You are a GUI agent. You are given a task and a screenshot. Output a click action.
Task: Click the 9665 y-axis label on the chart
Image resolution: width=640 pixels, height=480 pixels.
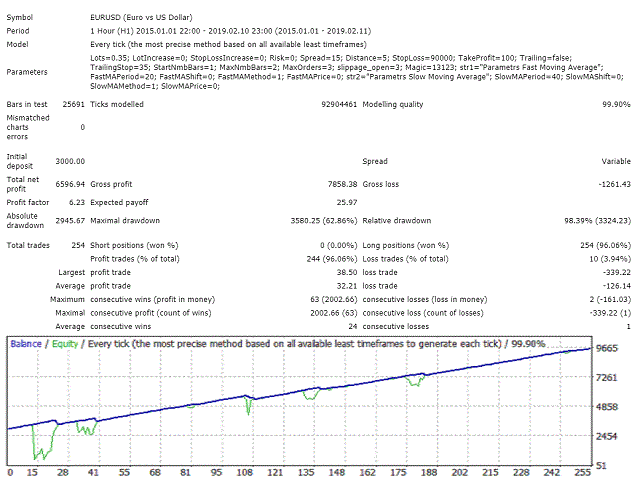607,349
